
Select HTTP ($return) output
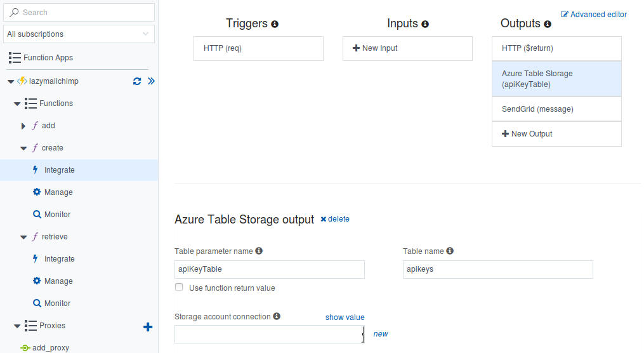click(556, 48)
